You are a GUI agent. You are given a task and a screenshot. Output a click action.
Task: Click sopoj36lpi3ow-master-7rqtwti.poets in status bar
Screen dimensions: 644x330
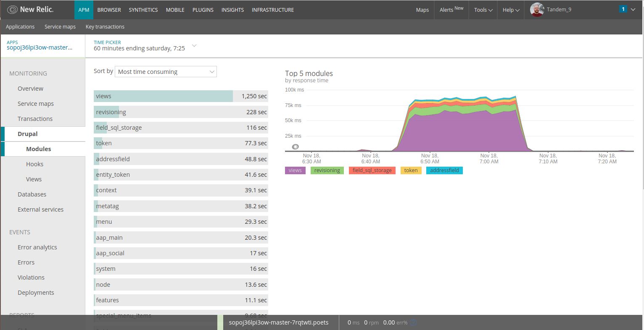click(279, 322)
